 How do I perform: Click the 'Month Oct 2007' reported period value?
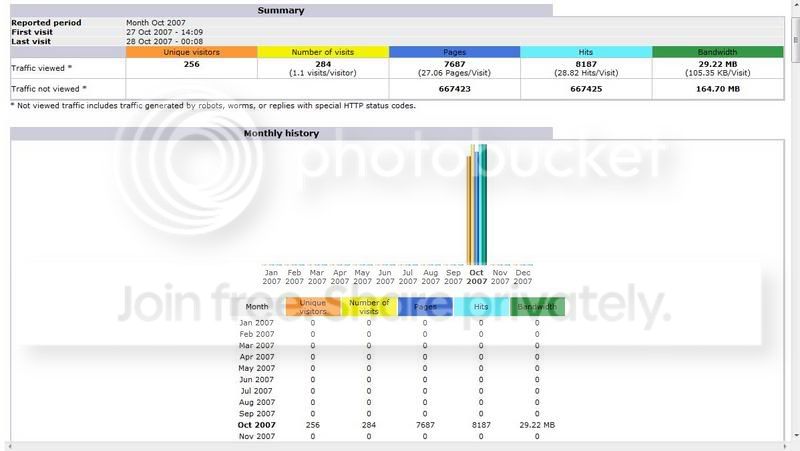tap(156, 22)
